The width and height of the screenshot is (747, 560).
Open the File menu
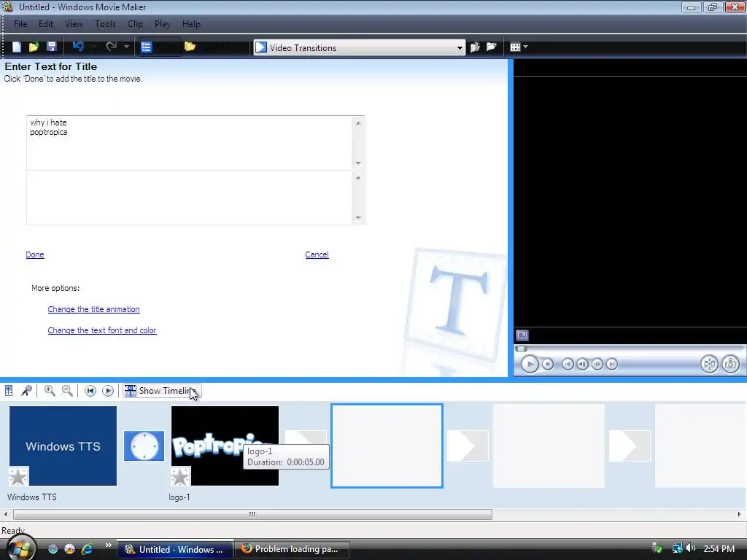tap(20, 24)
